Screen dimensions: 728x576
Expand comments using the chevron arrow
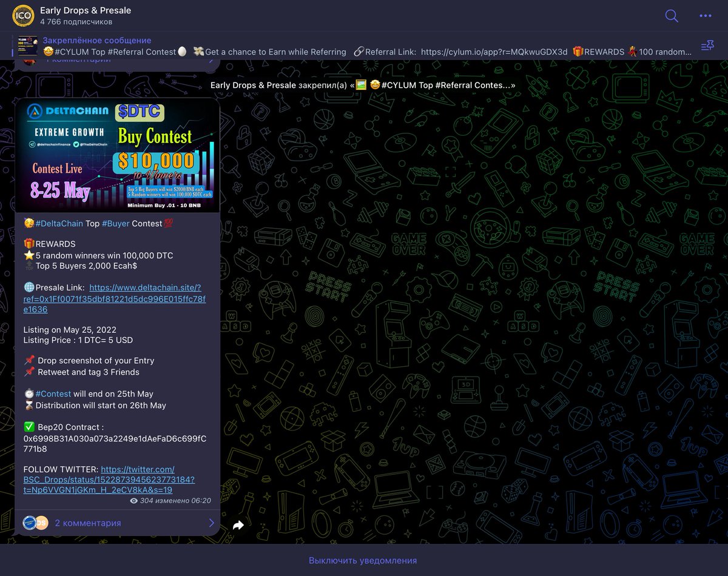tap(211, 523)
